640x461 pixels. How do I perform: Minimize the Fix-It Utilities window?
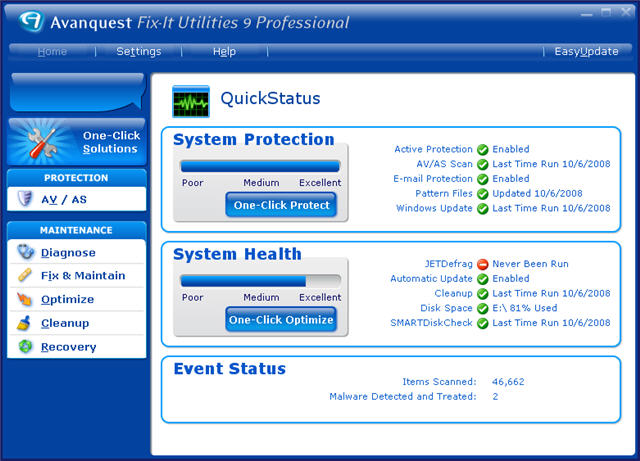tap(586, 13)
